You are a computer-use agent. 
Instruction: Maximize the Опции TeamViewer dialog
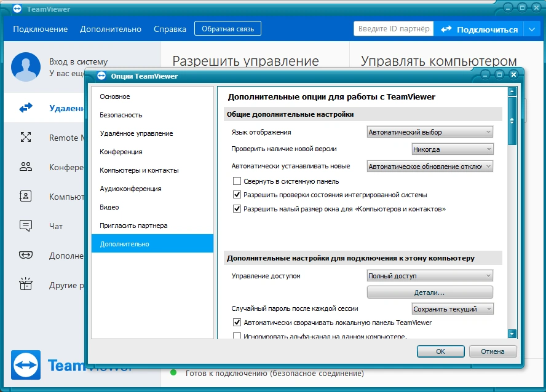pyautogui.click(x=499, y=74)
